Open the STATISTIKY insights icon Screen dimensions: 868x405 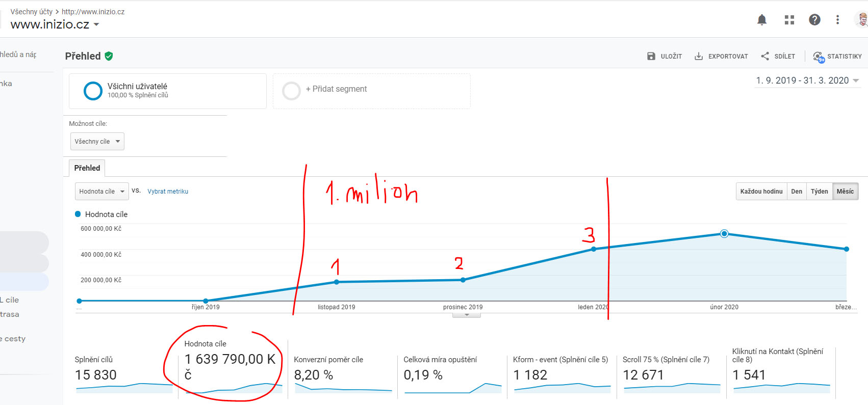click(x=819, y=57)
